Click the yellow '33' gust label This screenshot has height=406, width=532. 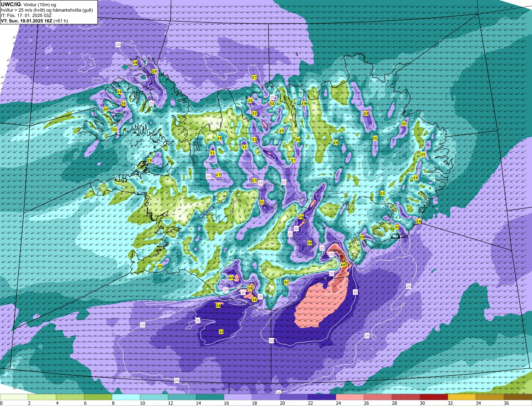(254, 139)
